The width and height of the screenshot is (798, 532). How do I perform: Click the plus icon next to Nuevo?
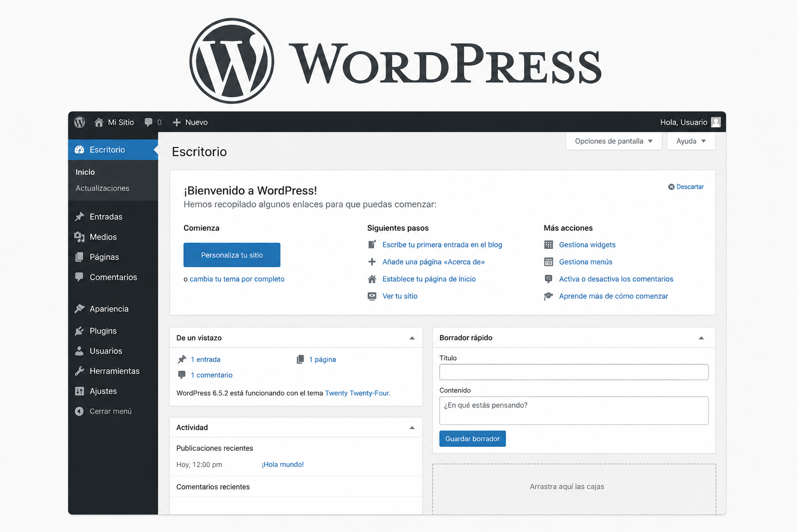(x=177, y=122)
